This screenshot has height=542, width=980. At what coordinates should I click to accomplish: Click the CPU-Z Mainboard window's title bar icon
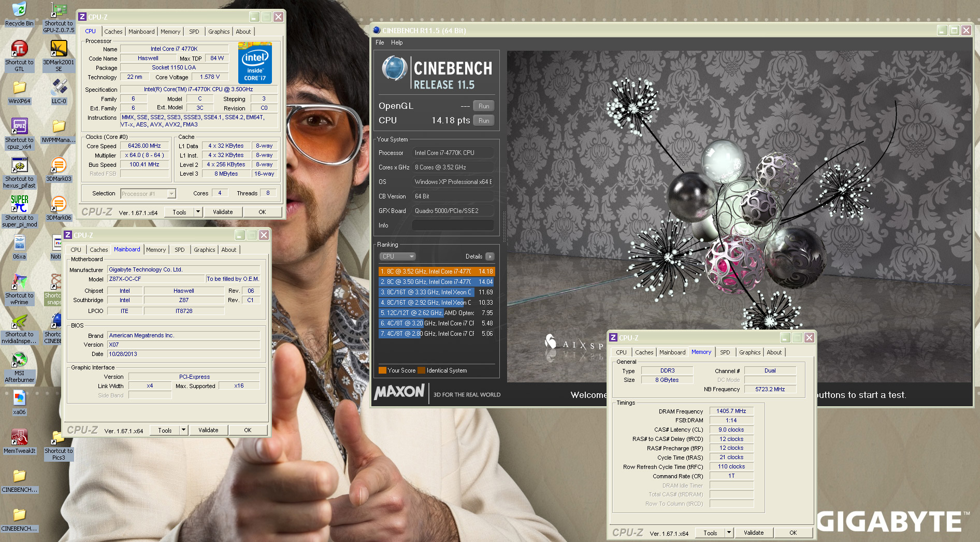point(68,235)
